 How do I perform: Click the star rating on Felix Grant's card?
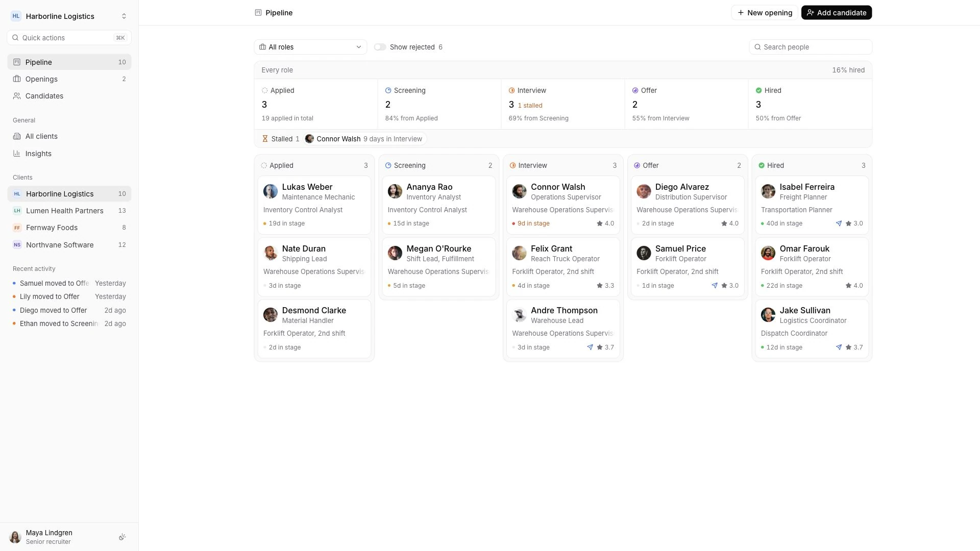pyautogui.click(x=605, y=286)
